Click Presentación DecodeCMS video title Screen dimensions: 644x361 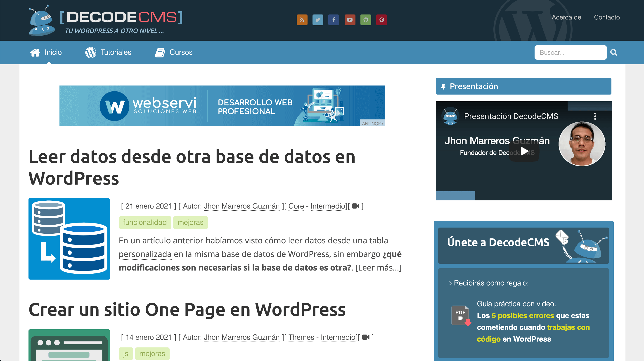coord(511,116)
